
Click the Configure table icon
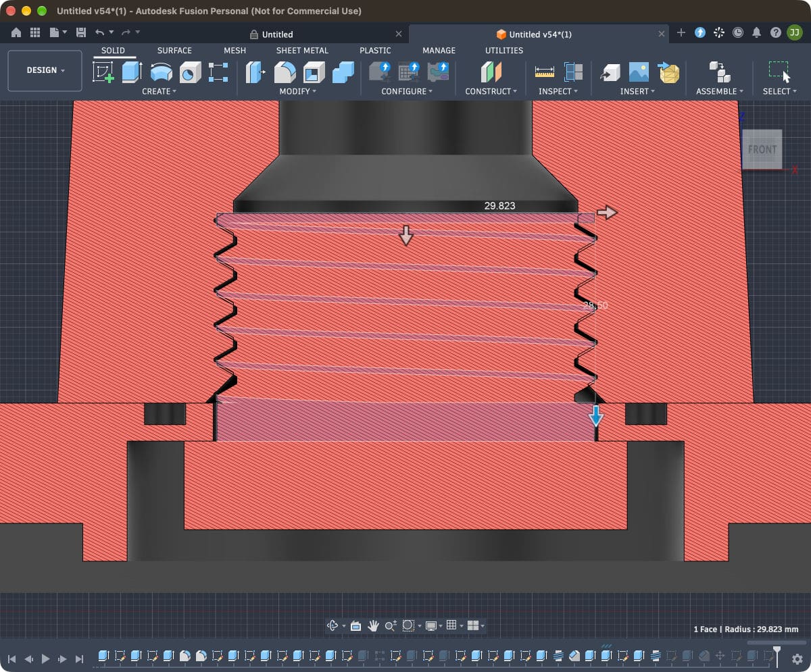[409, 72]
